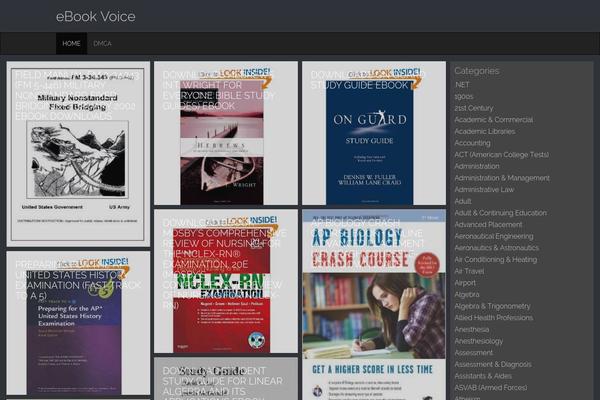Go to Air Conditioning & Heating category

(x=496, y=260)
